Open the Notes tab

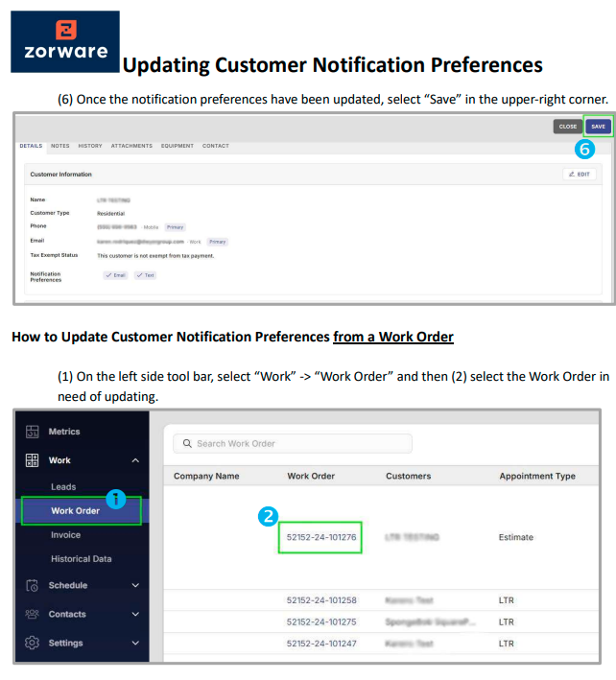[59, 146]
